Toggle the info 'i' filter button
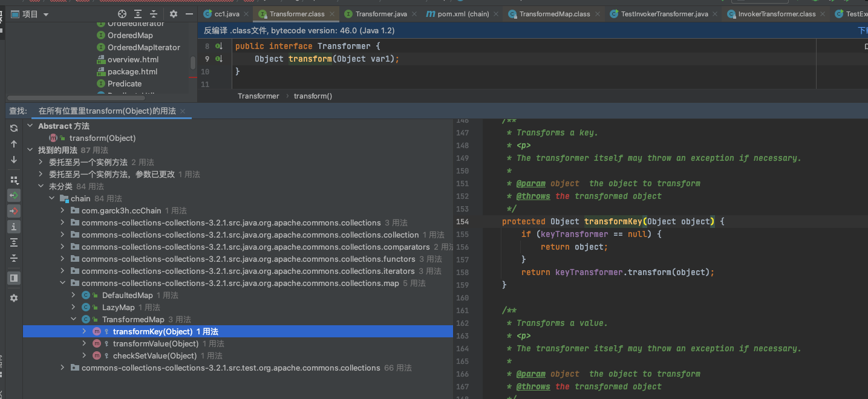This screenshot has width=868, height=399. (x=14, y=227)
